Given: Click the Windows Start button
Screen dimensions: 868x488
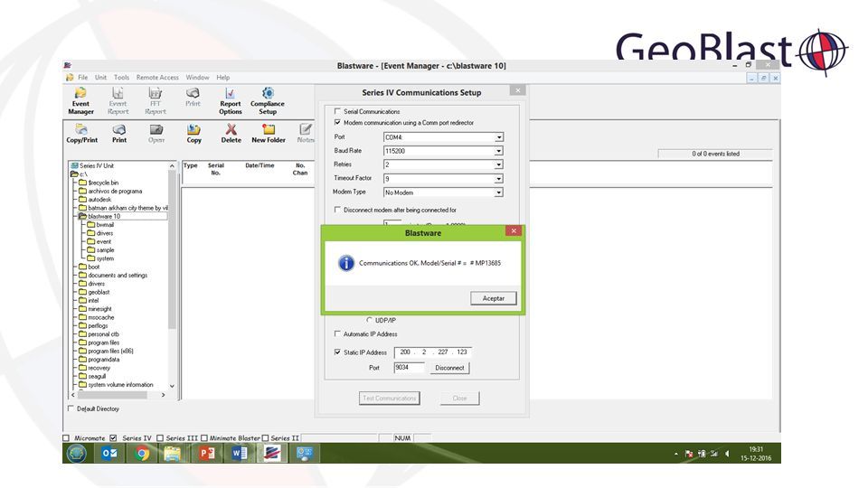Looking at the screenshot, I should (76, 453).
